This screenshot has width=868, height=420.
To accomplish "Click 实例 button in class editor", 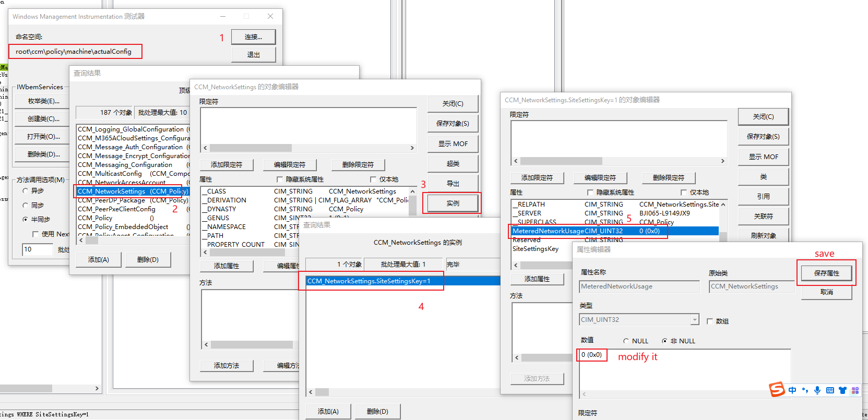I will (x=453, y=203).
